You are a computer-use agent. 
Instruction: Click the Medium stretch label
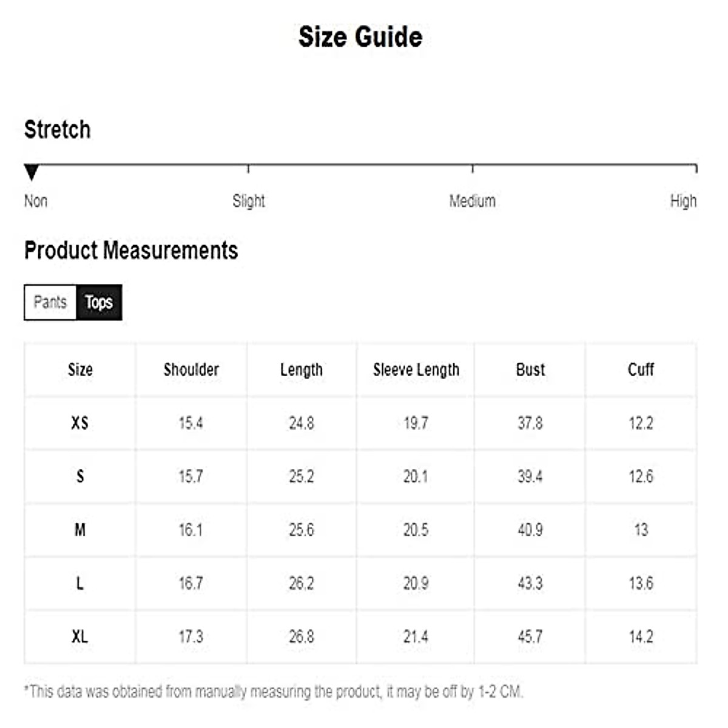472,201
